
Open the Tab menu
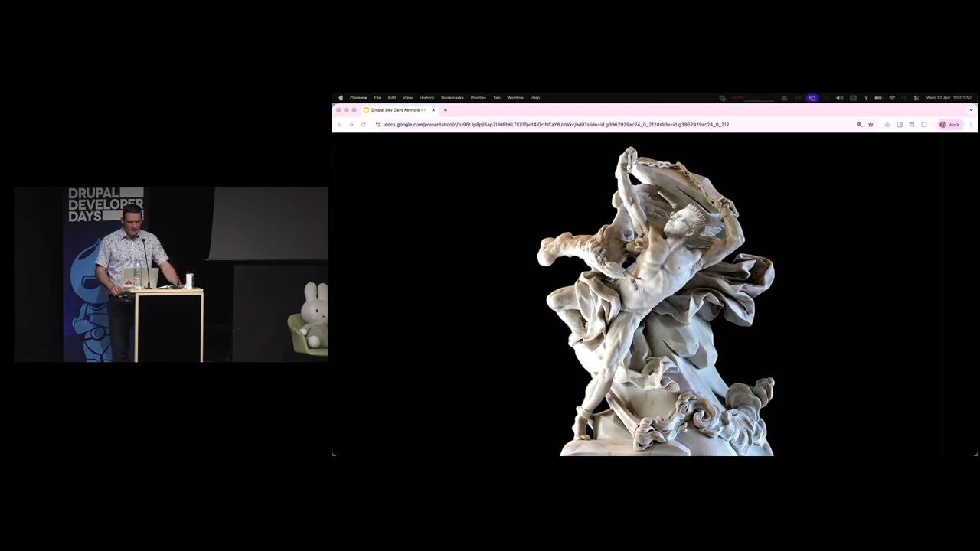point(496,98)
